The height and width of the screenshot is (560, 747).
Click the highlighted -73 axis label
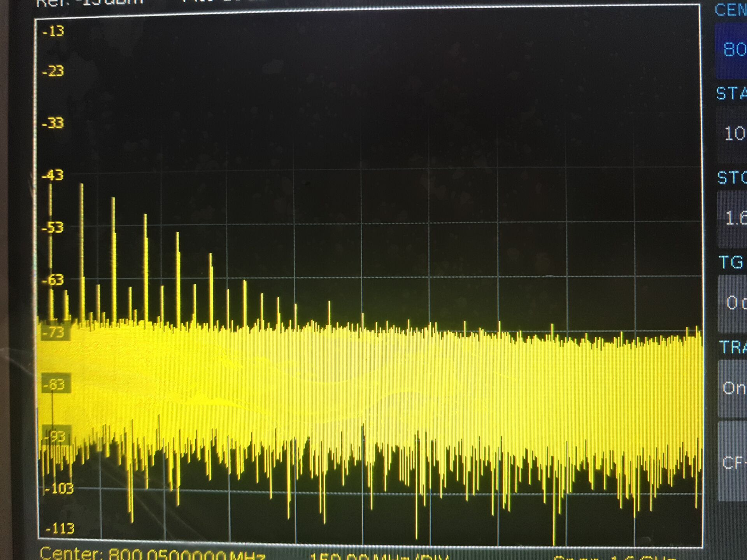(54, 333)
